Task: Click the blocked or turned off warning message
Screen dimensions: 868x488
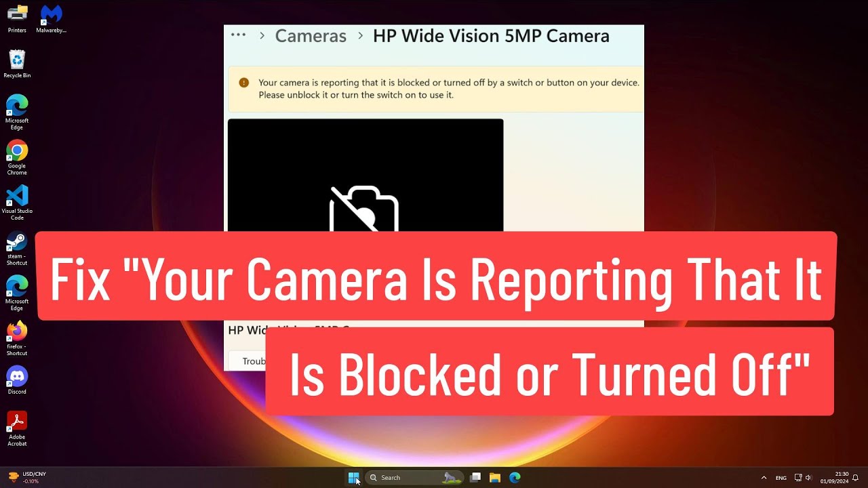Action: click(448, 89)
